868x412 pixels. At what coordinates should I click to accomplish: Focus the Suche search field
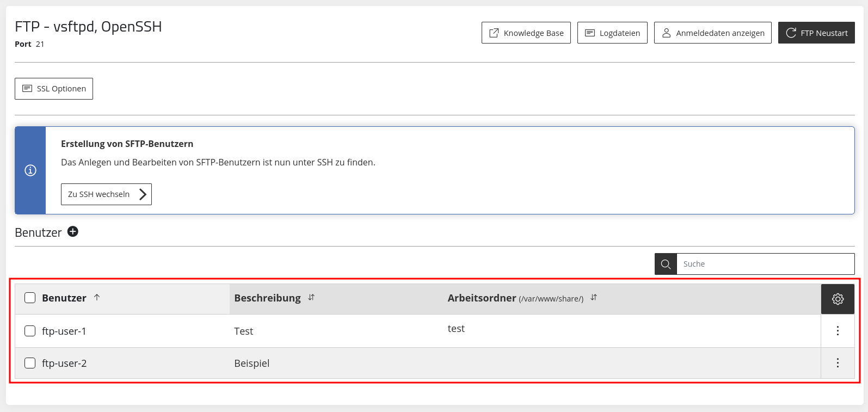point(765,264)
